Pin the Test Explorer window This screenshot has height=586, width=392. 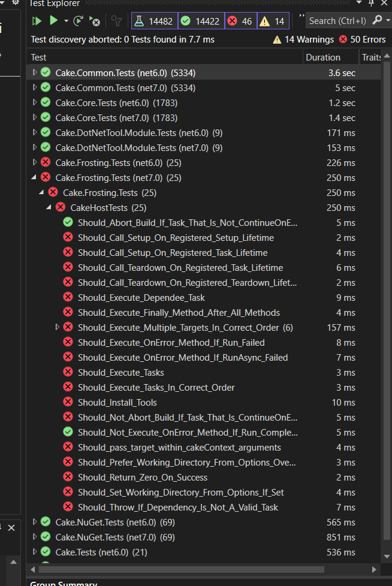tap(372, 3)
